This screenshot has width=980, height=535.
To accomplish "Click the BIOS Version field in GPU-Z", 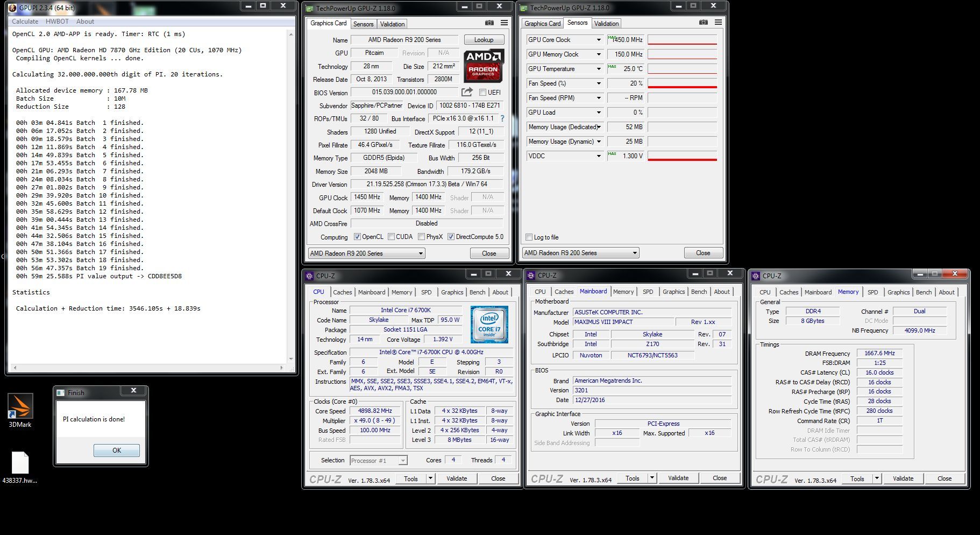I will [x=404, y=92].
